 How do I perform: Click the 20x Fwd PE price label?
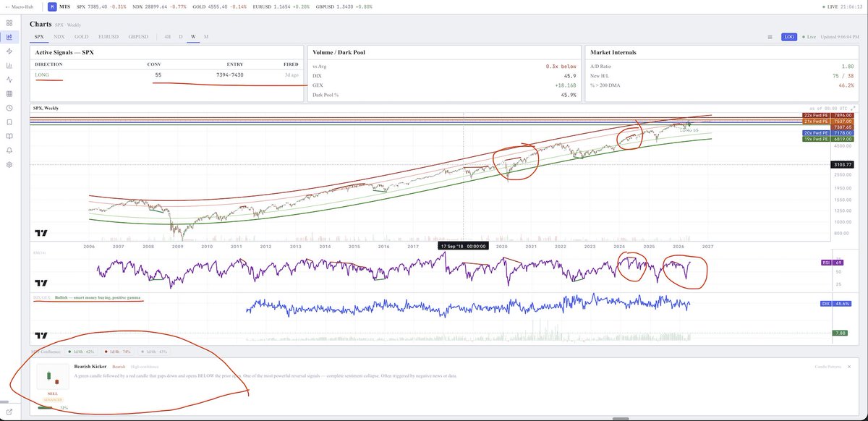[828, 134]
